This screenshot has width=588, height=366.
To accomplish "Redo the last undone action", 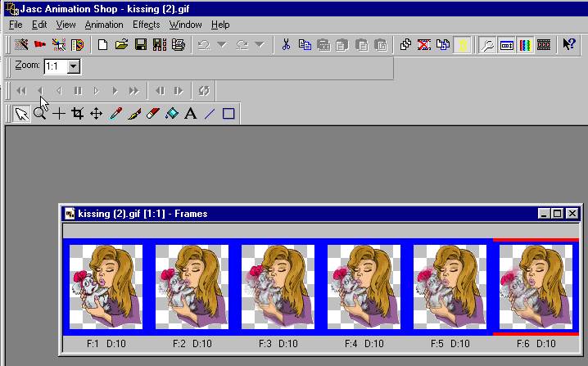I will tap(242, 45).
